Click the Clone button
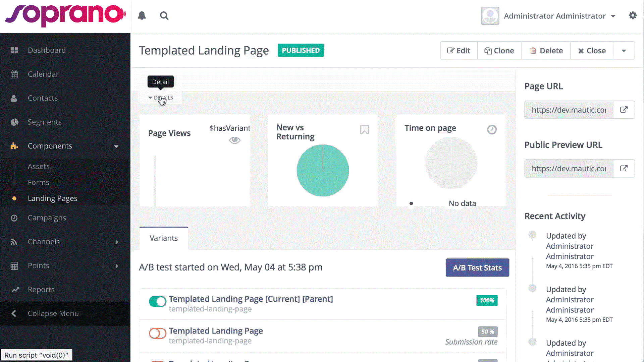 (x=499, y=51)
